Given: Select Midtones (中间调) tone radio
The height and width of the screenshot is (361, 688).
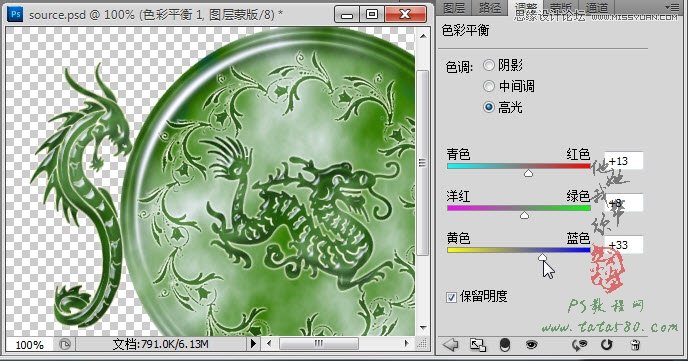Looking at the screenshot, I should click(x=489, y=86).
